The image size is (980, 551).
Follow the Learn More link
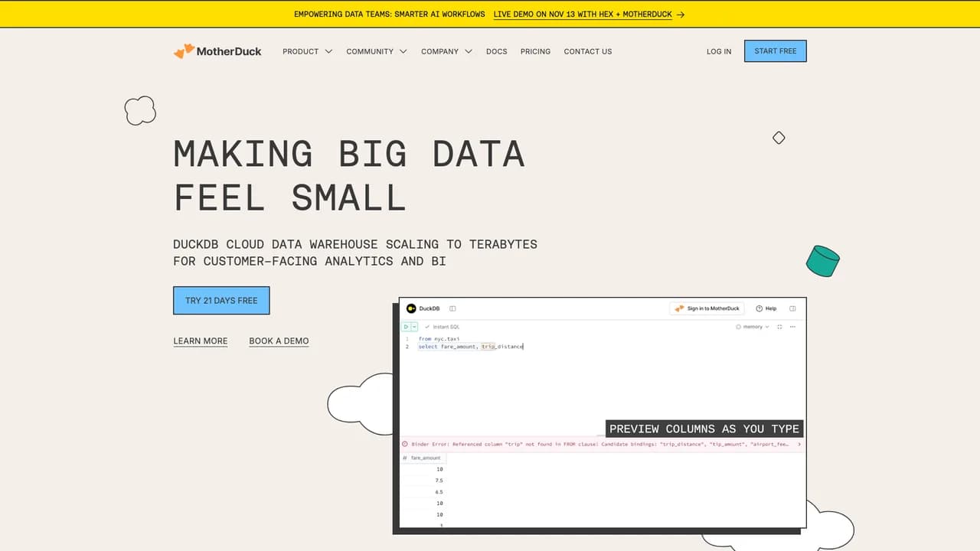coord(201,341)
